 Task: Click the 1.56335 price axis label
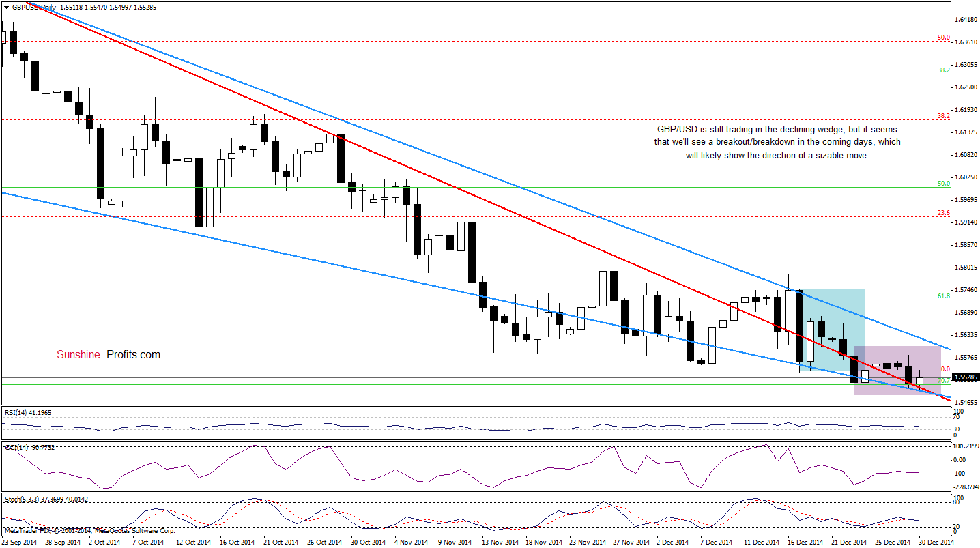[966, 335]
